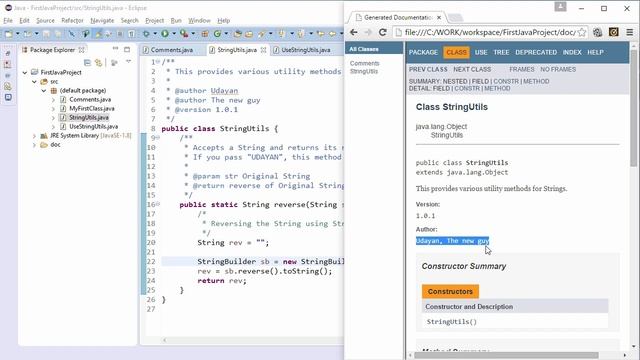Collapse the (default package) node
The image size is (640, 360).
(x=44, y=91)
